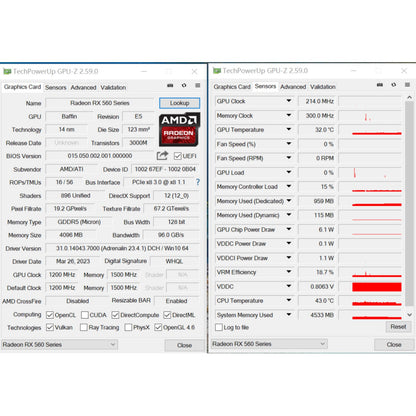Click the Name field Radeon RX 560 Series

(x=100, y=103)
